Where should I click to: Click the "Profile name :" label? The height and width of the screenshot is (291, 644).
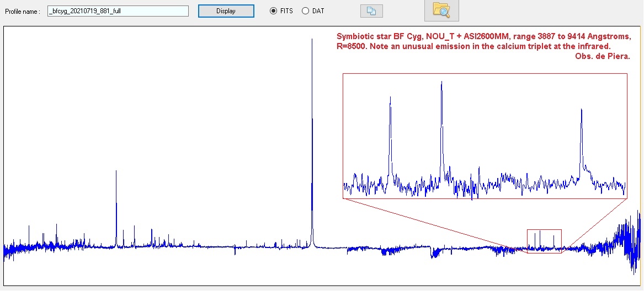23,11
